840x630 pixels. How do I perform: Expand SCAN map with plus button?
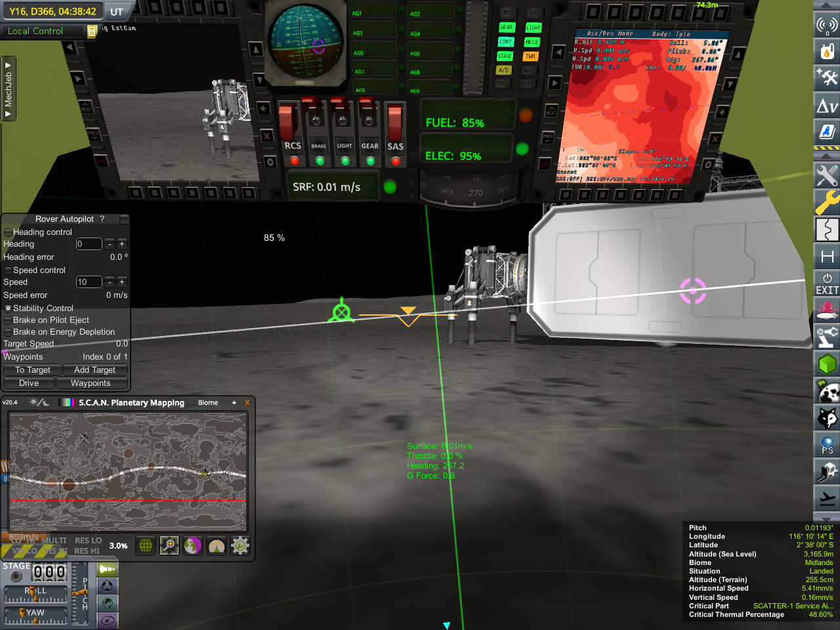[x=234, y=402]
